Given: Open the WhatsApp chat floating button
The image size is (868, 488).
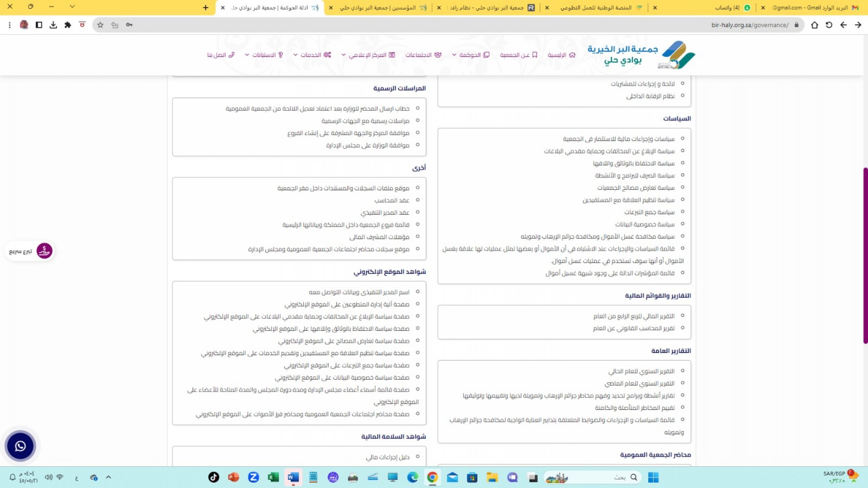Looking at the screenshot, I should [20, 446].
